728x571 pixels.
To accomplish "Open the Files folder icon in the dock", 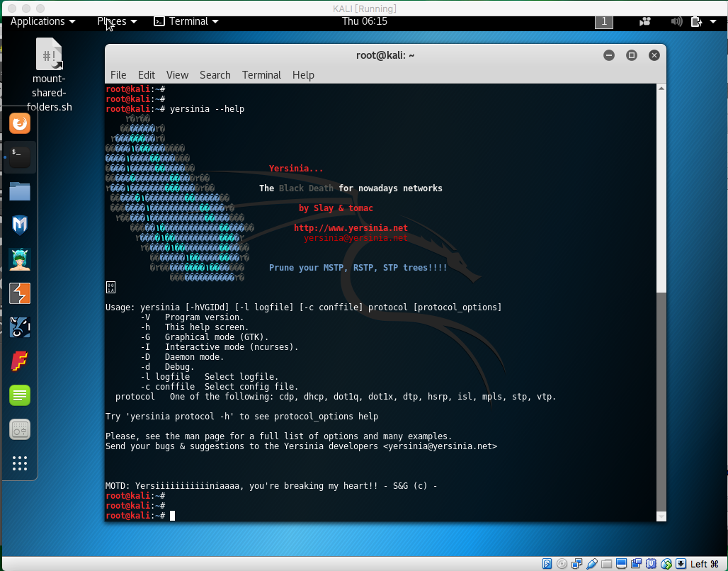I will (x=20, y=191).
